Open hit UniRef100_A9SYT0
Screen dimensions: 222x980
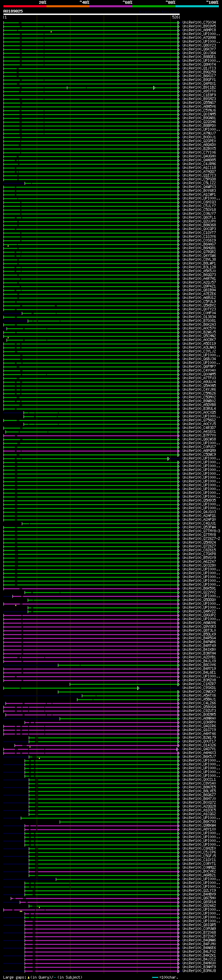199,91
